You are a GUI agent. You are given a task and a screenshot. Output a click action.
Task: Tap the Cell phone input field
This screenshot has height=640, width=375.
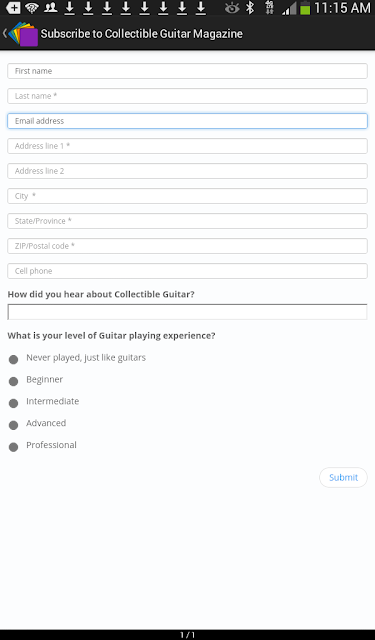point(187,271)
